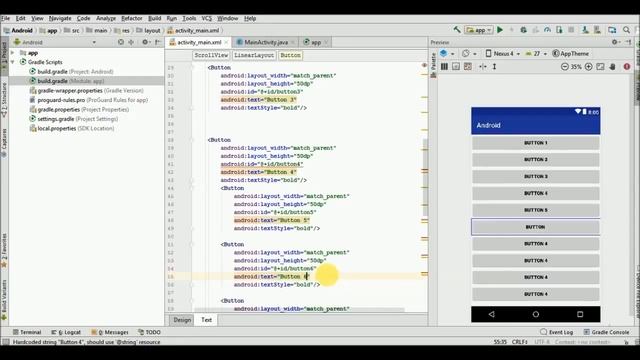Zoom in the preview with plus icon
This screenshot has height=360, width=640.
click(589, 67)
